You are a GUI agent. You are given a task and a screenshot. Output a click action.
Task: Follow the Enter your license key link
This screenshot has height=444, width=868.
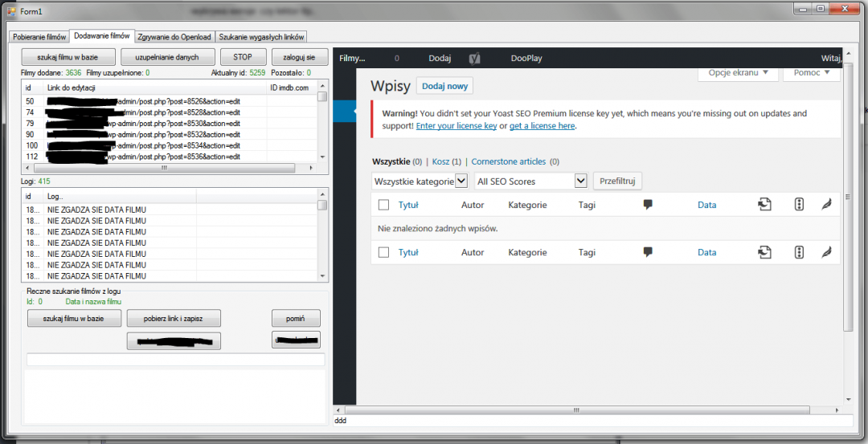coord(456,126)
